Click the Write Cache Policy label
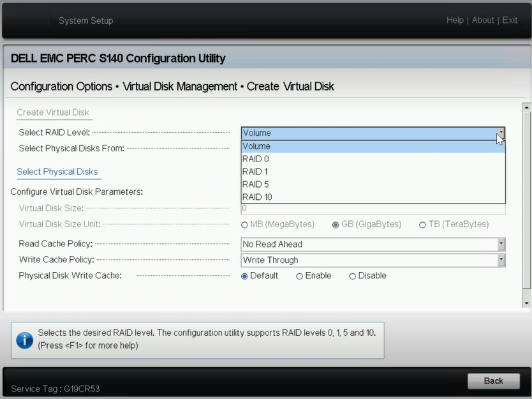532x399 pixels. point(57,260)
